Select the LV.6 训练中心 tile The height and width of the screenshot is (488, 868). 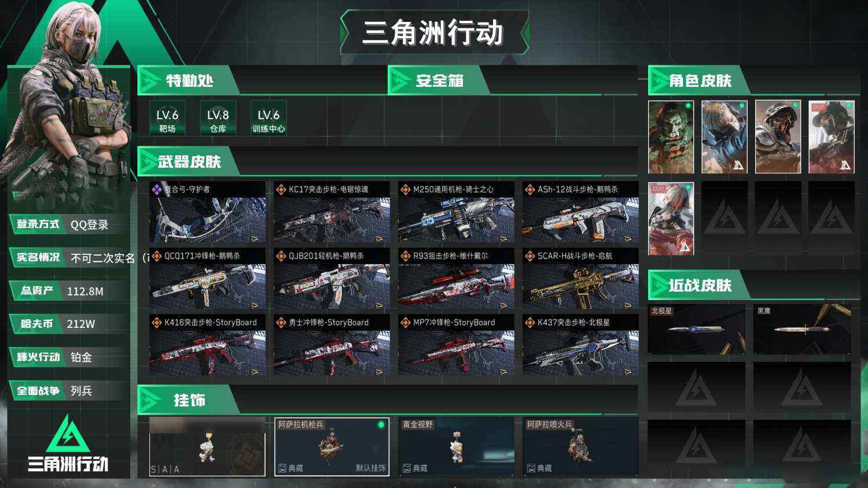click(x=269, y=119)
